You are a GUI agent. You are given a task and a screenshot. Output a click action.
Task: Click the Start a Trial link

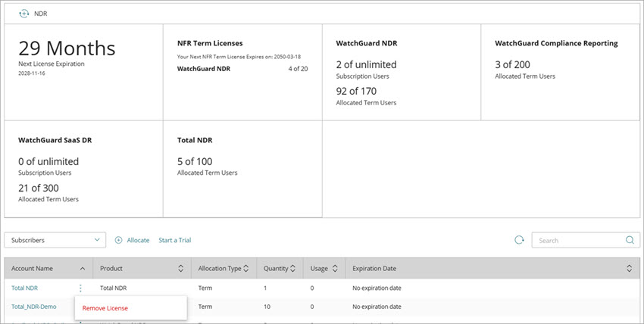(x=175, y=240)
